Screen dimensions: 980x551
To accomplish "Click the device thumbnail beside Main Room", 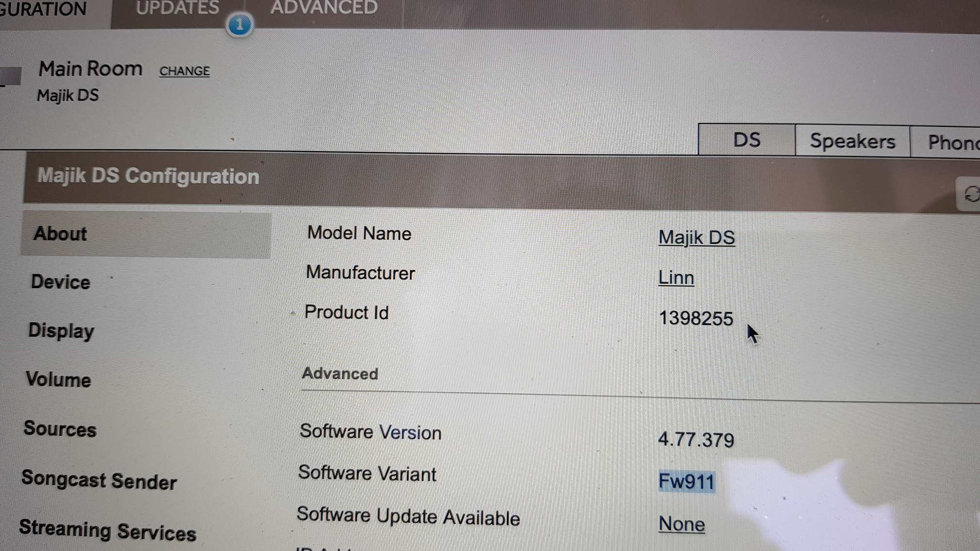I will pos(10,77).
